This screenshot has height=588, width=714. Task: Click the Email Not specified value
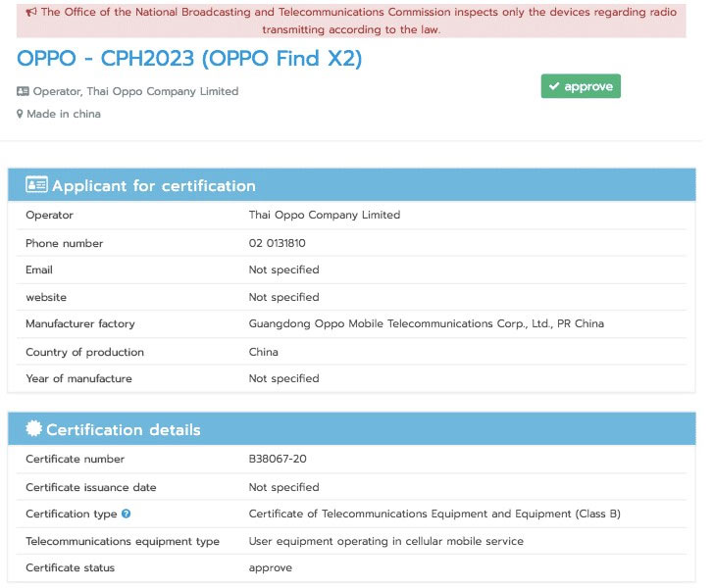coord(283,269)
